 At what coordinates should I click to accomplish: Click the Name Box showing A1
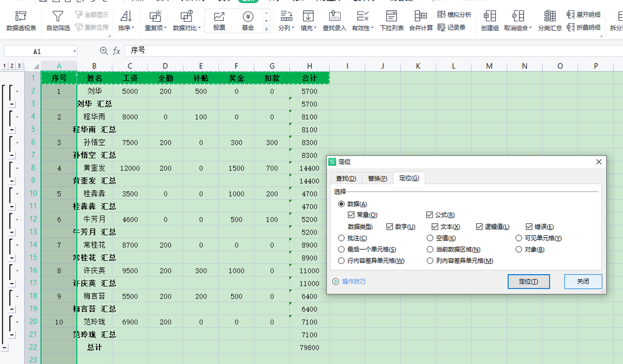coord(37,51)
